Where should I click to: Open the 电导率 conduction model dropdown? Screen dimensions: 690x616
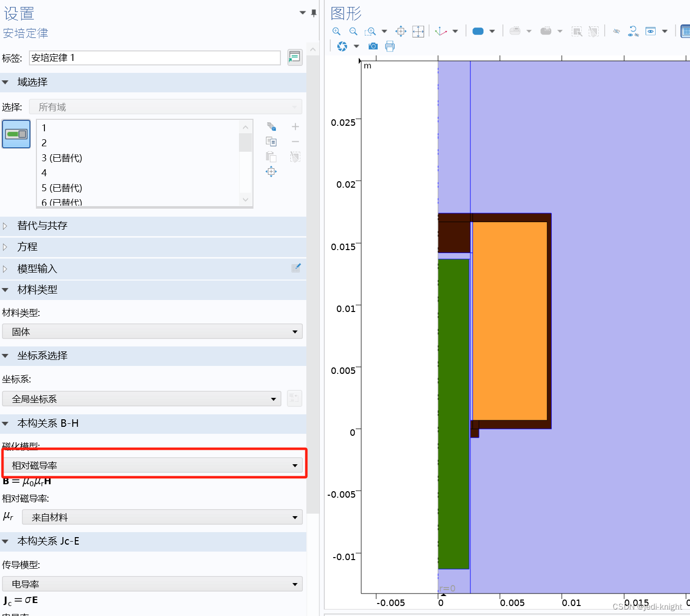point(152,584)
